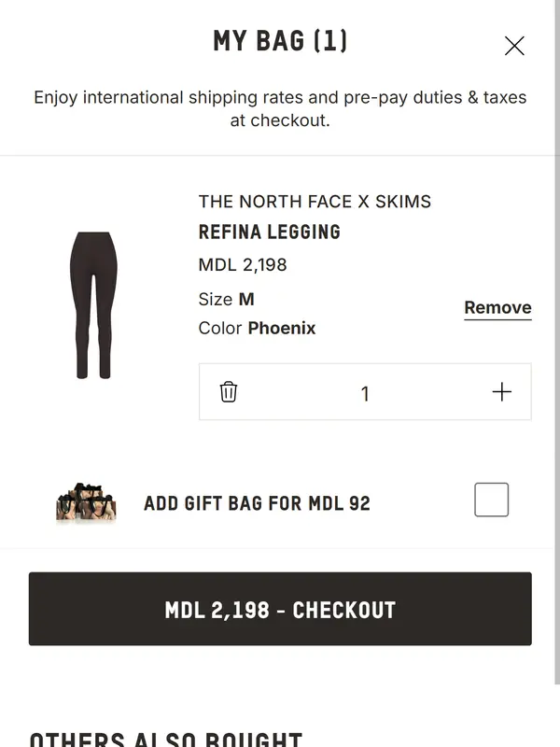Screen dimensions: 560x747
Task: Open the black legging product thumbnail
Action: [x=93, y=304]
